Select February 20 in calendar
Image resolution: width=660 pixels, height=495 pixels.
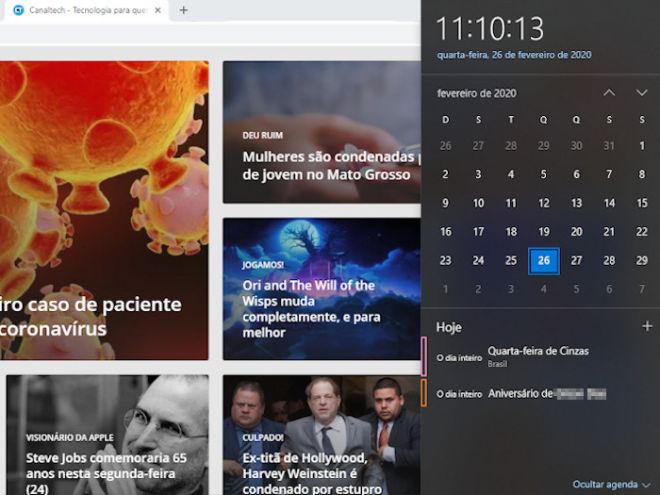577,232
